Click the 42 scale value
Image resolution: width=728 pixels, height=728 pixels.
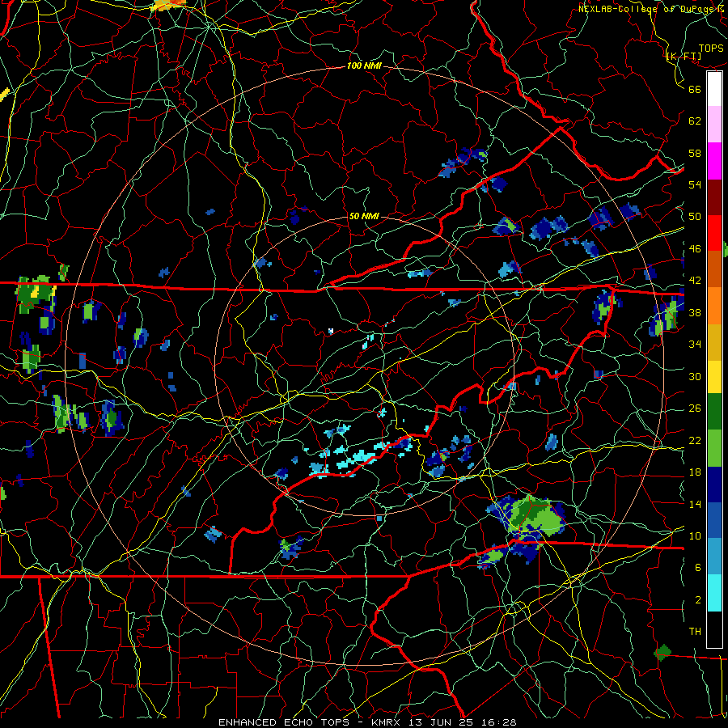coord(695,281)
